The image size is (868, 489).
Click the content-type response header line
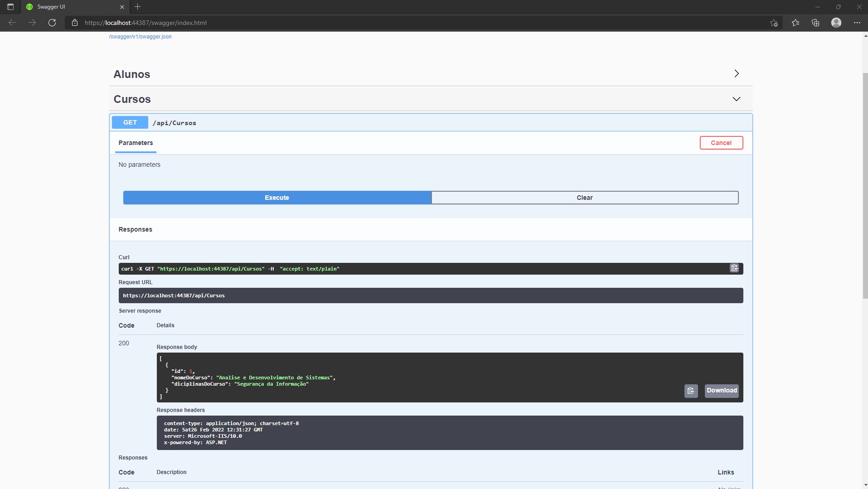(x=231, y=423)
